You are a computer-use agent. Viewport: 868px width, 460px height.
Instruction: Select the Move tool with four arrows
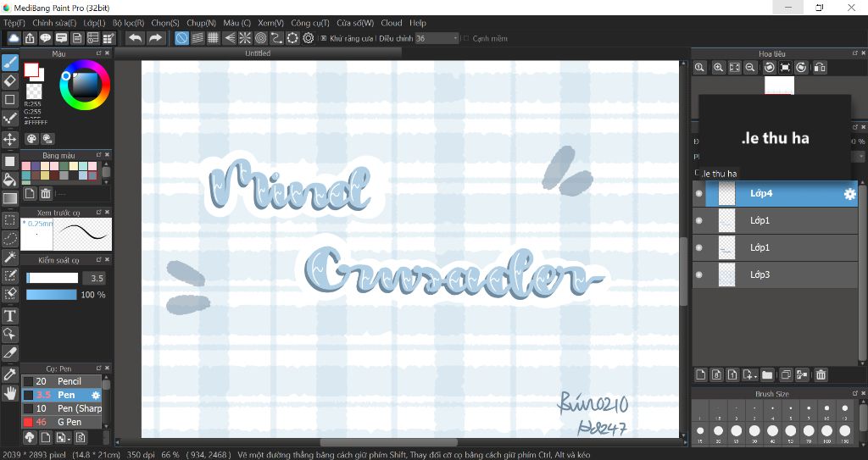(9, 139)
